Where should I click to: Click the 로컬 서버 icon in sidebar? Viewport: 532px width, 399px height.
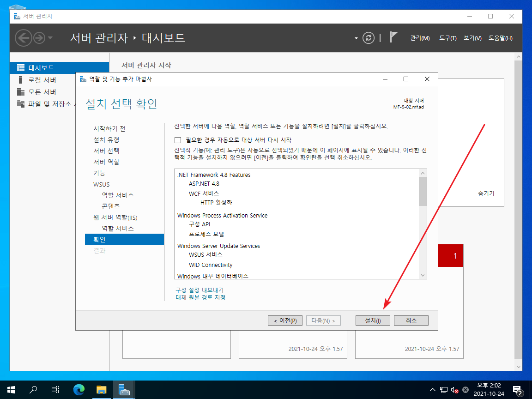point(20,80)
